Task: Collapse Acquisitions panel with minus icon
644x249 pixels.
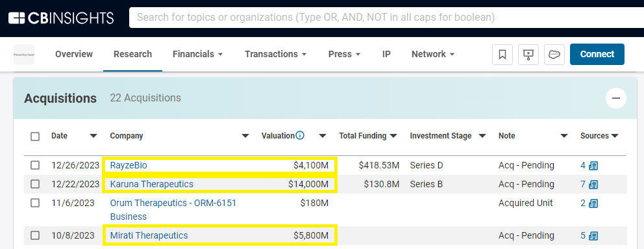Action: click(x=615, y=98)
